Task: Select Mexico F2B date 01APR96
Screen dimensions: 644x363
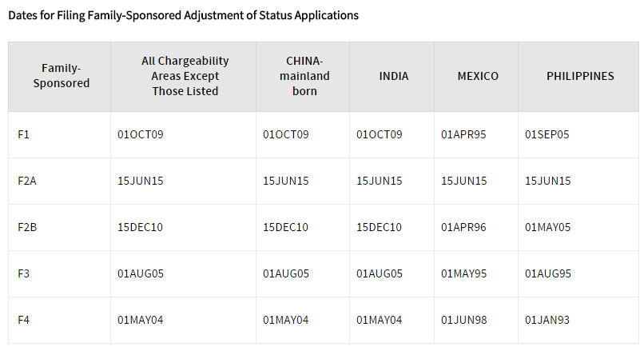Action: point(463,227)
